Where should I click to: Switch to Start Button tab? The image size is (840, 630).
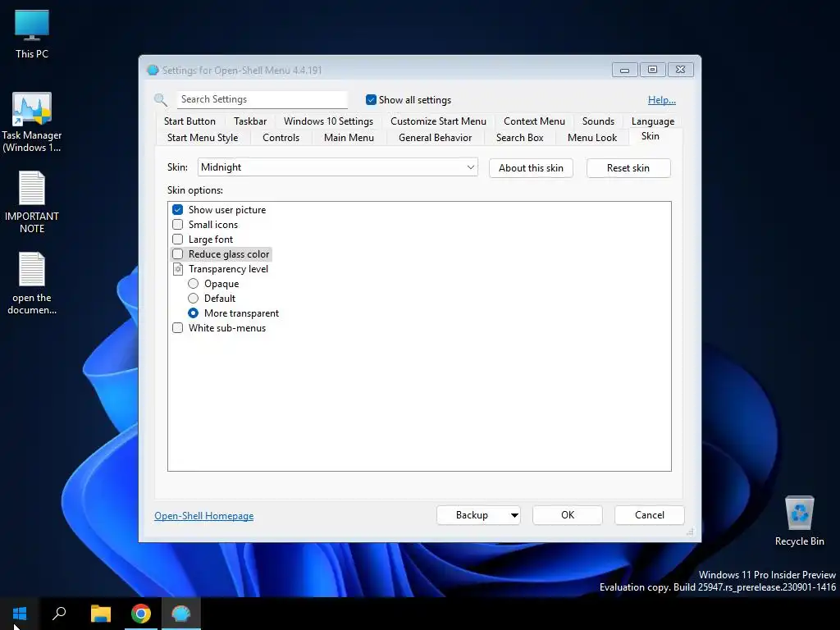(189, 121)
